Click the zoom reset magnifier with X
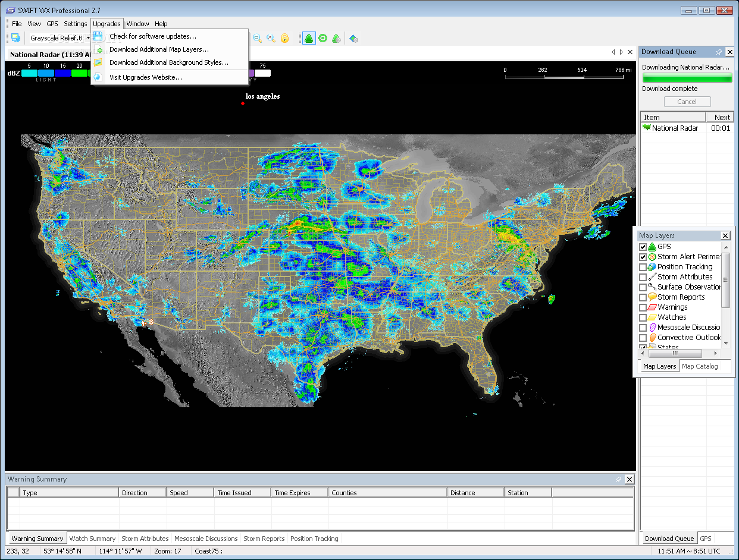Image resolution: width=739 pixels, height=560 pixels. (x=271, y=38)
